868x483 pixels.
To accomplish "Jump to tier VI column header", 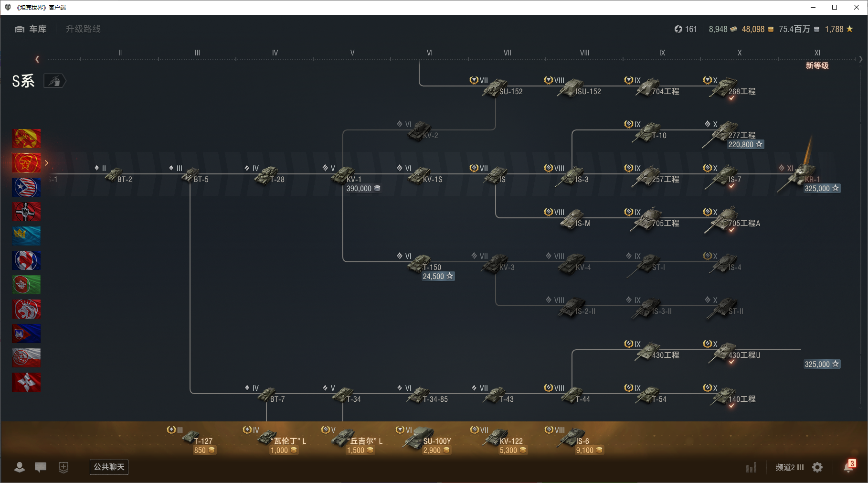I will point(430,53).
